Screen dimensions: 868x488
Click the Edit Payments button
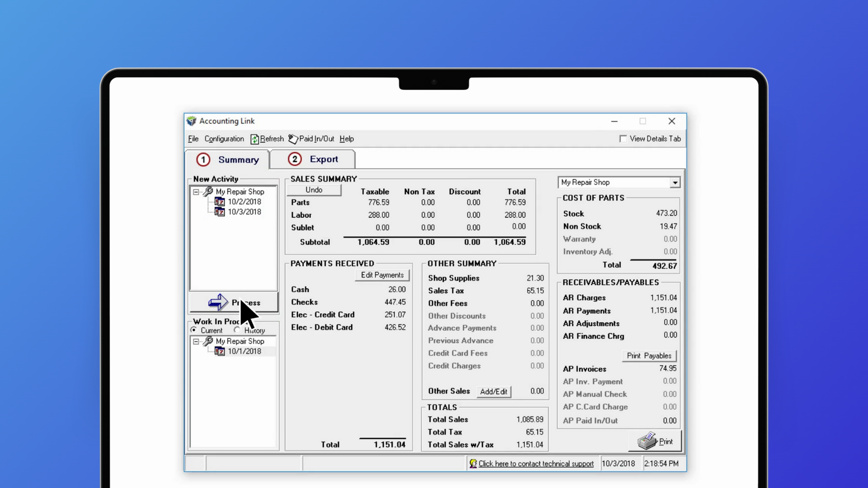click(382, 275)
